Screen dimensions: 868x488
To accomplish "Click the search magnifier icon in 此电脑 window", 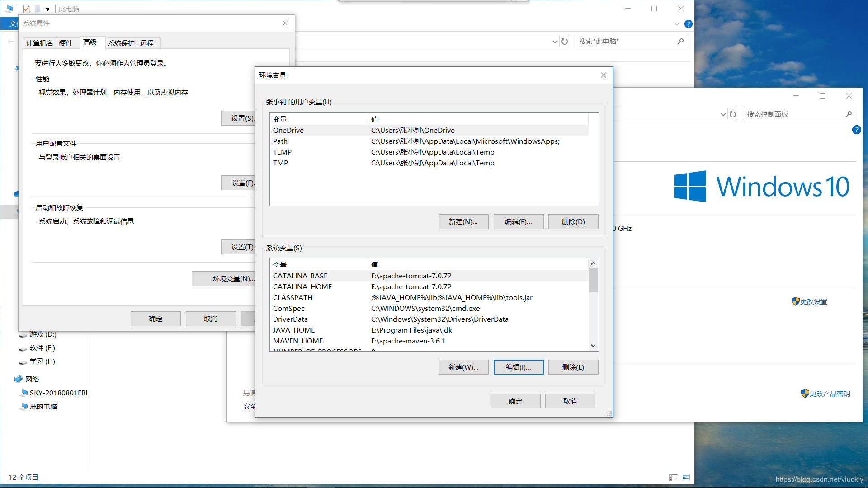I will pyautogui.click(x=680, y=41).
